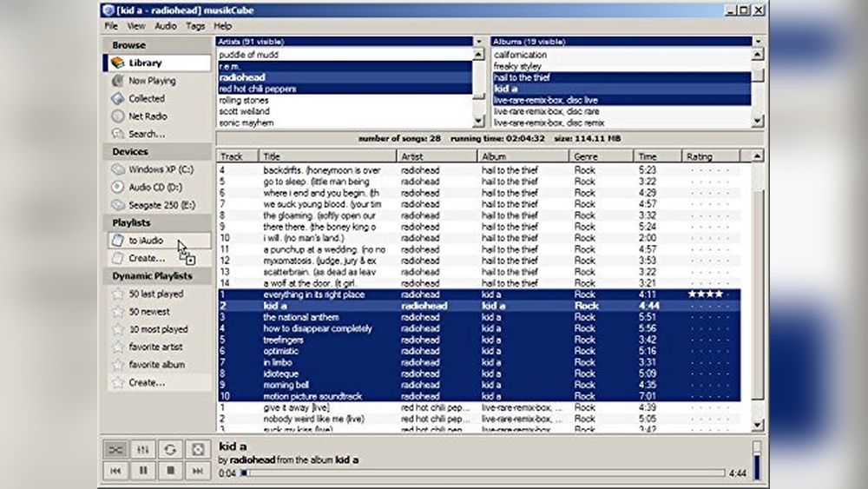The height and width of the screenshot is (489, 868).
Task: Select album 'freaky styley'
Action: click(621, 67)
